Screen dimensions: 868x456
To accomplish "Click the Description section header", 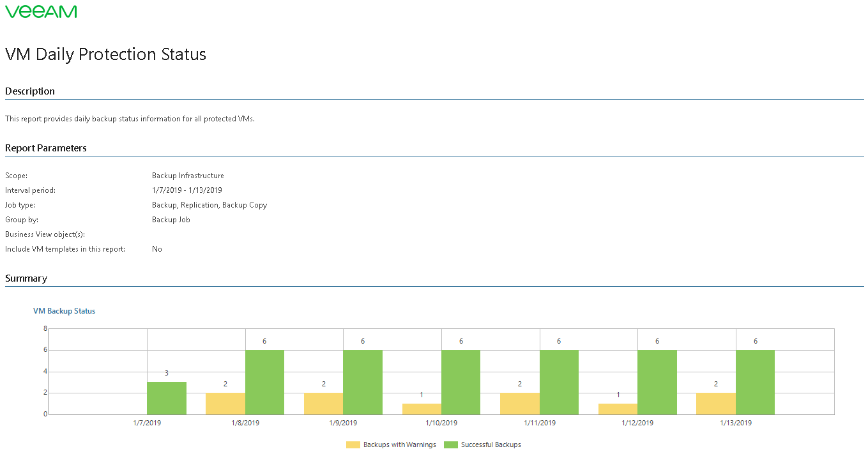I will point(30,91).
